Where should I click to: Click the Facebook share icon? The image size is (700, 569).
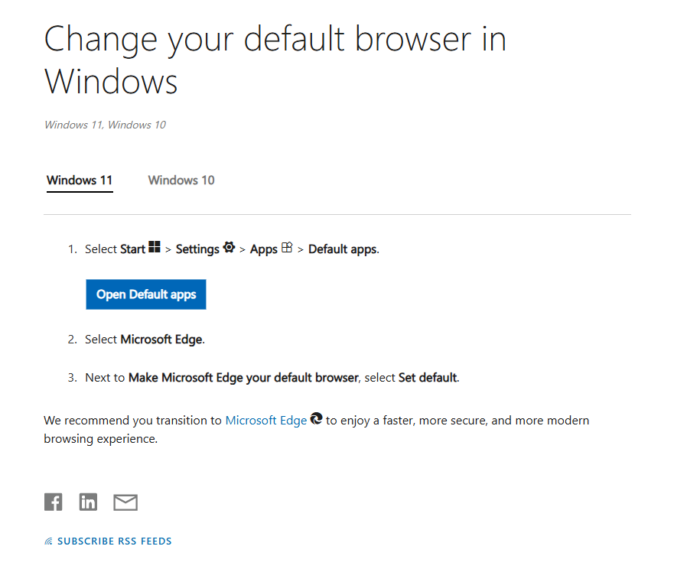pyautogui.click(x=53, y=502)
